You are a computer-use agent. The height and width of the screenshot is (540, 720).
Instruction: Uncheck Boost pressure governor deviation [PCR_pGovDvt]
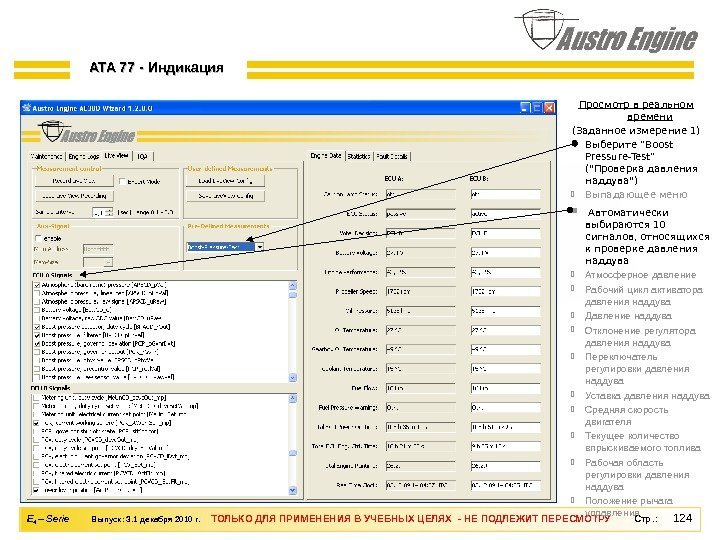tap(37, 343)
